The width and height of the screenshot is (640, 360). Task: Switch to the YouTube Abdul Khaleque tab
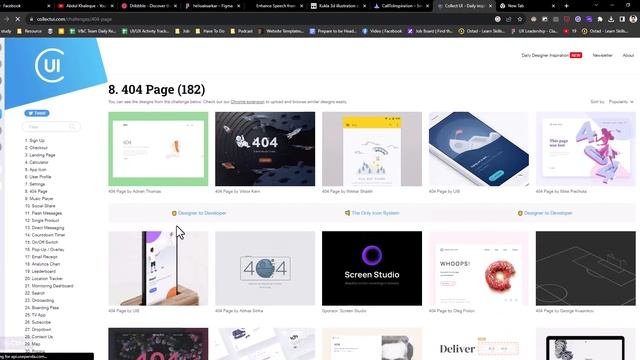coord(86,6)
